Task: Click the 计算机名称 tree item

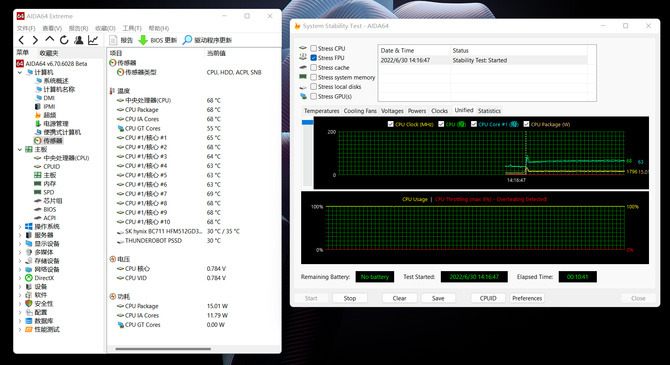Action: [55, 89]
